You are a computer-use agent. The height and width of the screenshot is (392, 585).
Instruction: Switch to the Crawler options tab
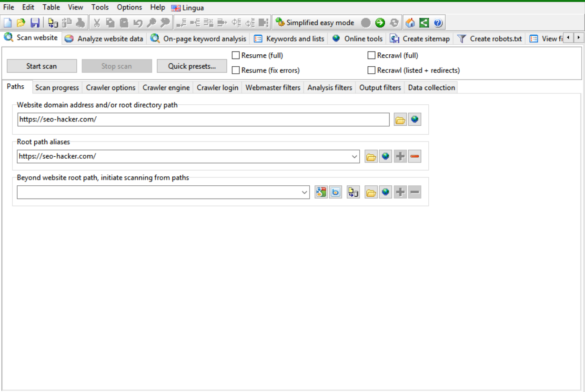[111, 88]
